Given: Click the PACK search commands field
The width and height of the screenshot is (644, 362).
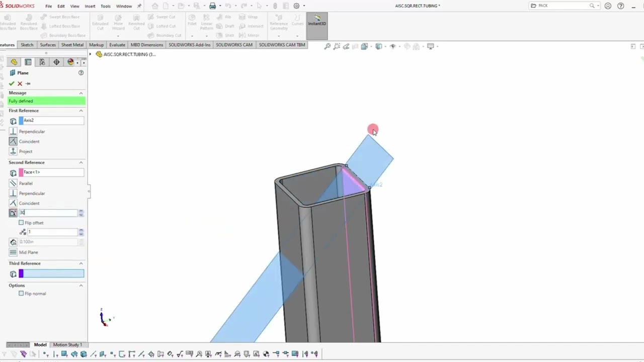Looking at the screenshot, I should tap(563, 6).
